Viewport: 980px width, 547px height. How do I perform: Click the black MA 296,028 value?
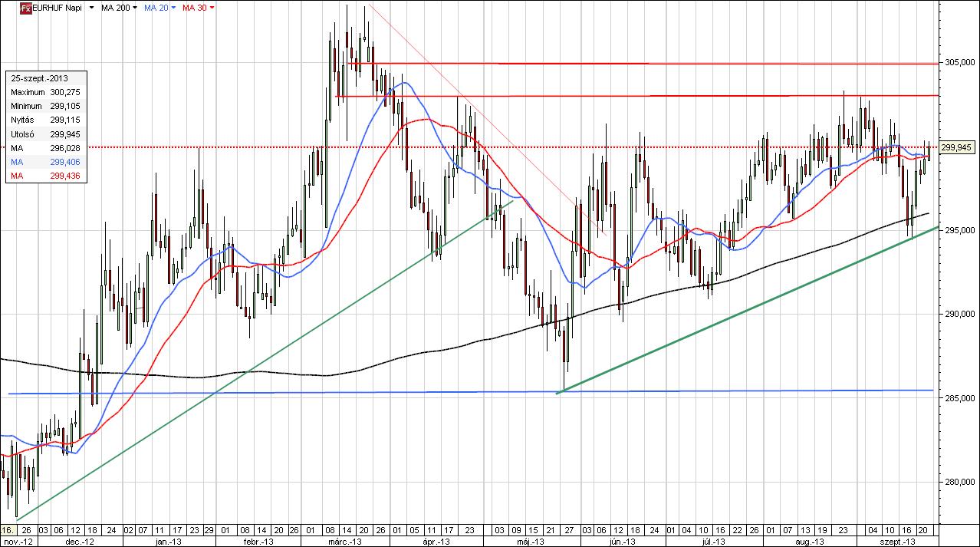pyautogui.click(x=65, y=148)
